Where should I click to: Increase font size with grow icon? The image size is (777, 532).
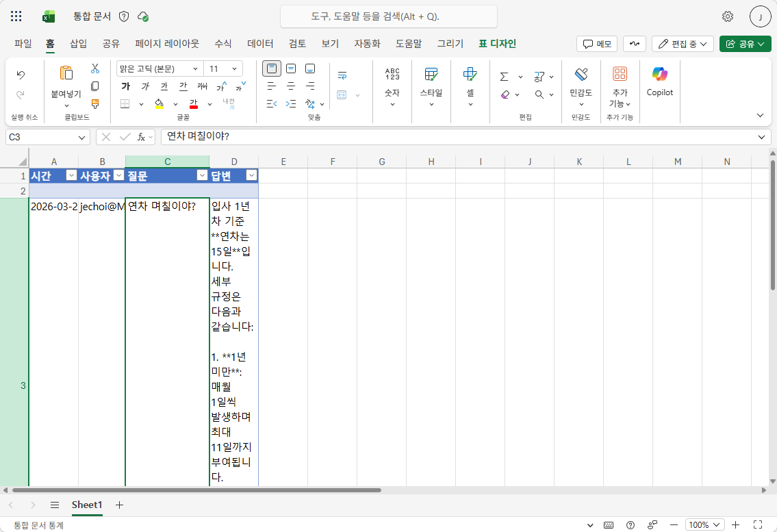pos(222,86)
